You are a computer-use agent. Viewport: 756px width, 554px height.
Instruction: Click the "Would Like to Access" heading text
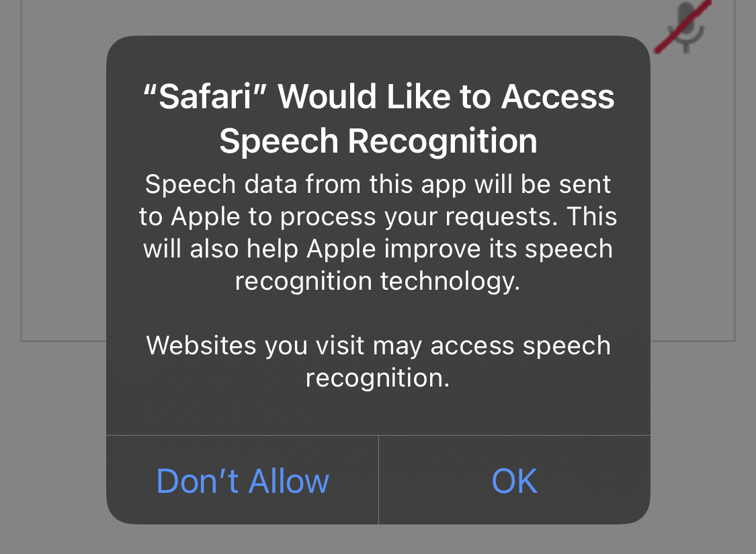coord(446,97)
